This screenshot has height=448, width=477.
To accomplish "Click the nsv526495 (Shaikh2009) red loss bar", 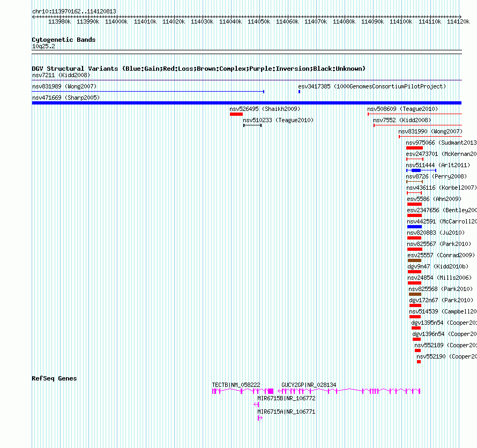I will click(236, 114).
